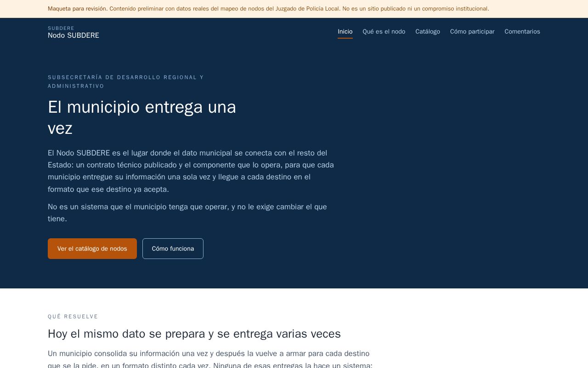The image size is (588, 368).
Task: Click the Nodo SUBDERE site logo
Action: point(73,32)
